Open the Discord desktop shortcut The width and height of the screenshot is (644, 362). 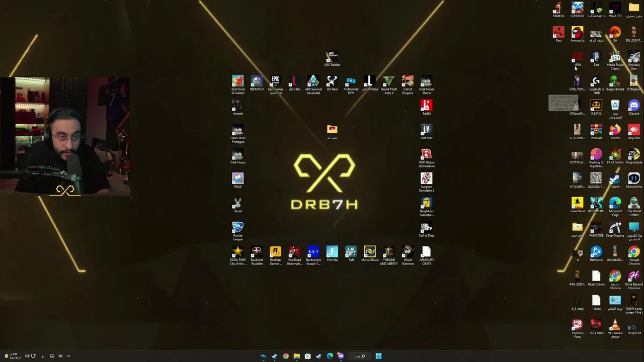634,108
